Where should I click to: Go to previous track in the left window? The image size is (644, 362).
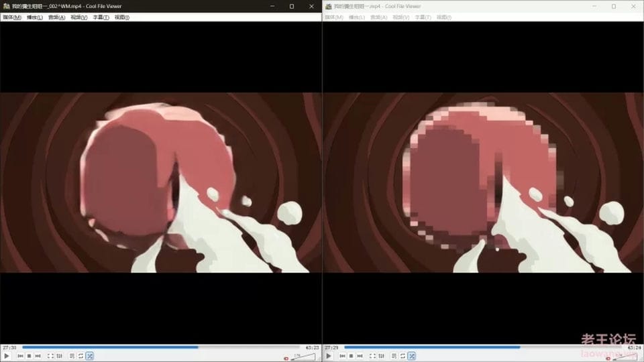(x=21, y=356)
